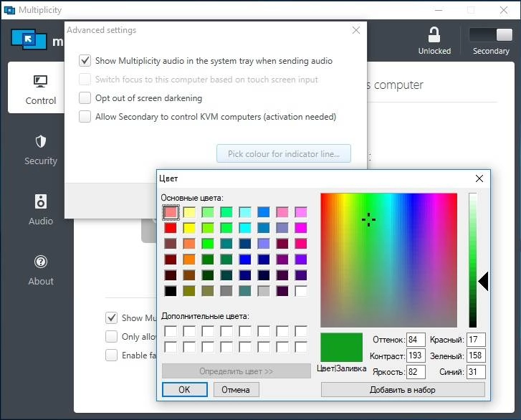Click the Контраст saturation input field
Viewport: 521px width, 420px height.
(416, 355)
